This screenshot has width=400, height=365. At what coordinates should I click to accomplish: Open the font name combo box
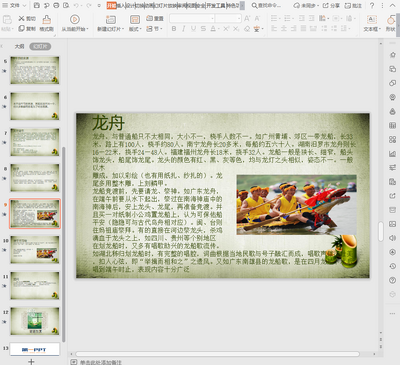[192, 18]
